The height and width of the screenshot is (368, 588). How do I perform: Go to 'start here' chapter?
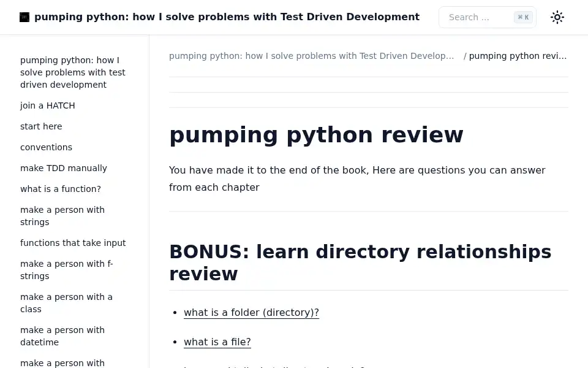point(41,126)
